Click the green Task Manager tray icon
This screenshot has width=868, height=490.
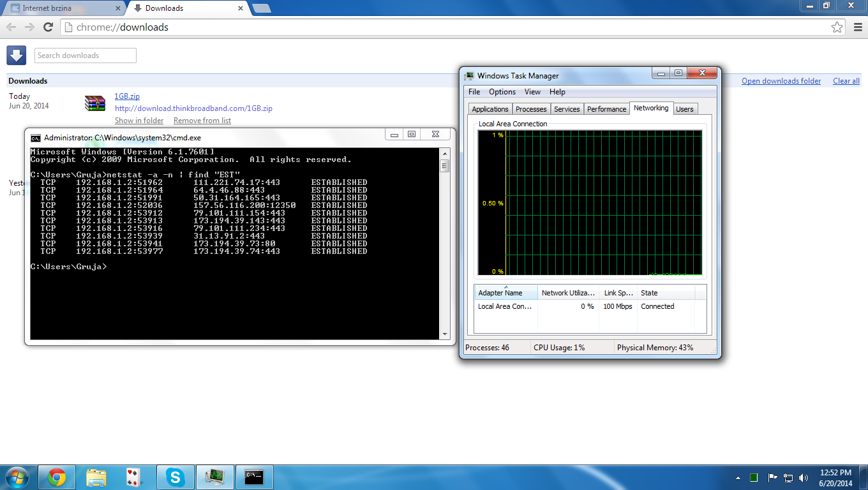tap(754, 477)
